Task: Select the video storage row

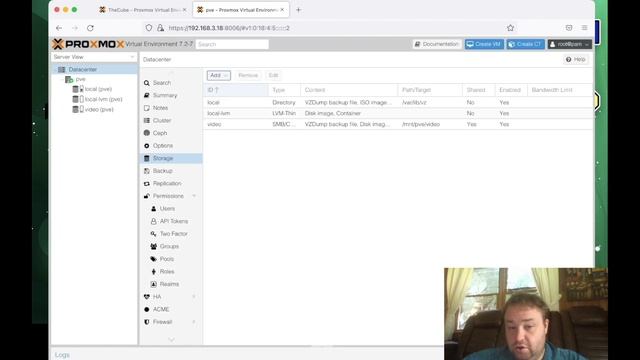Action: click(398, 124)
